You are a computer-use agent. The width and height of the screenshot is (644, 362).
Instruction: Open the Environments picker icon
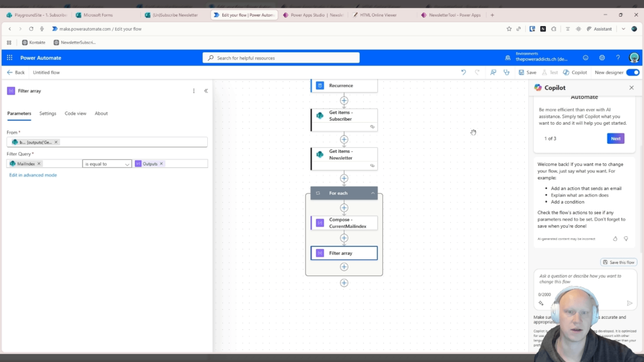point(508,58)
